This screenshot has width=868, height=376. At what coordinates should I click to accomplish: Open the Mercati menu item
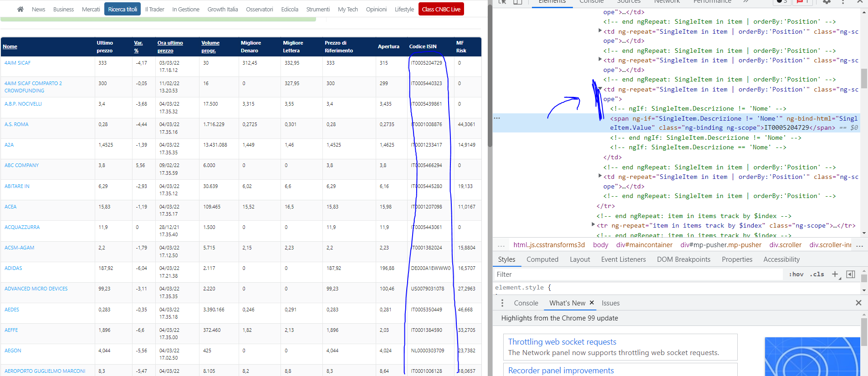(91, 9)
